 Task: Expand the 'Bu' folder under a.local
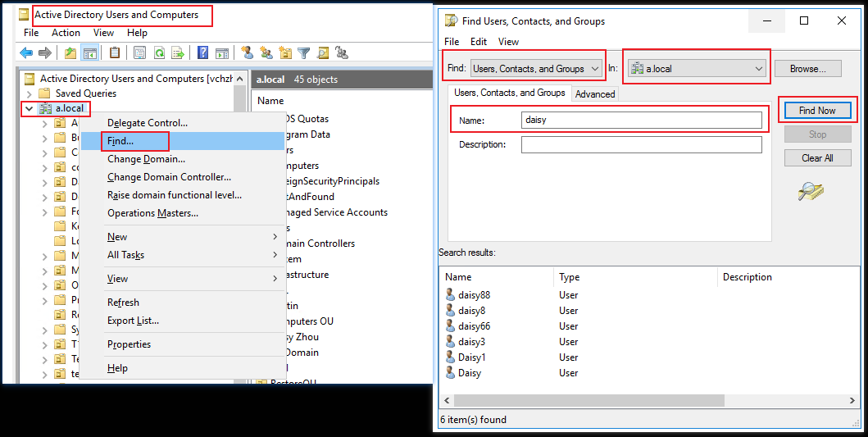pos(45,138)
